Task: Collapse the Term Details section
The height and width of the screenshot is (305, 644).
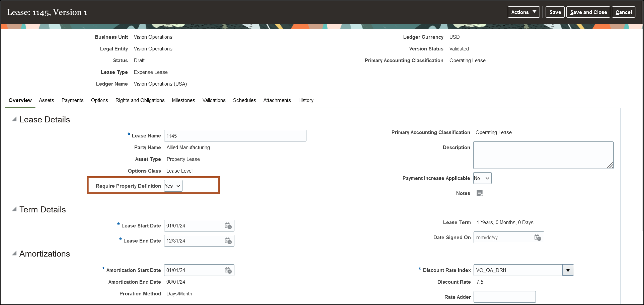Action: pyautogui.click(x=14, y=209)
